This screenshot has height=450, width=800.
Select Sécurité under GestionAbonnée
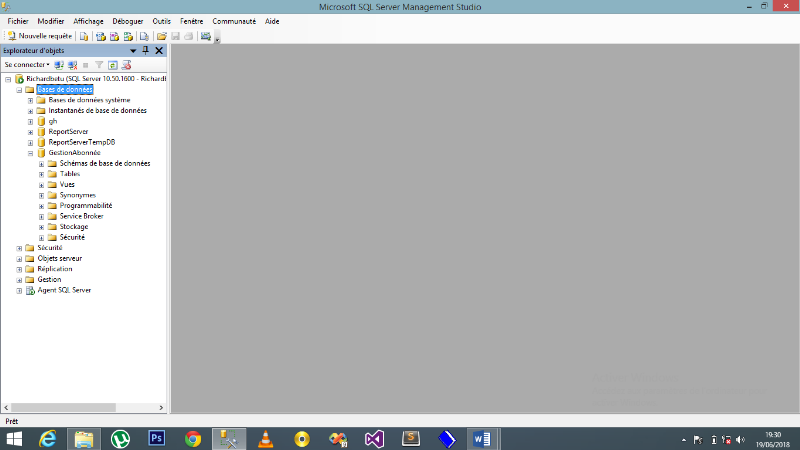click(72, 237)
